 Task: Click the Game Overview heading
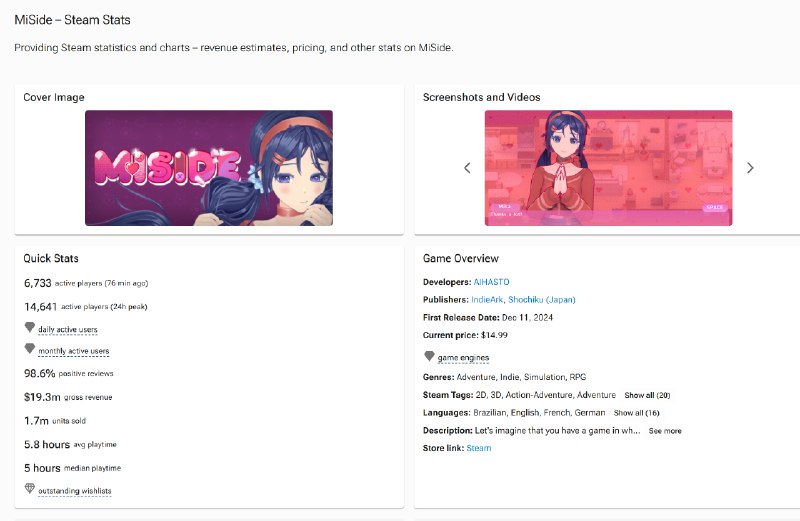click(x=461, y=258)
